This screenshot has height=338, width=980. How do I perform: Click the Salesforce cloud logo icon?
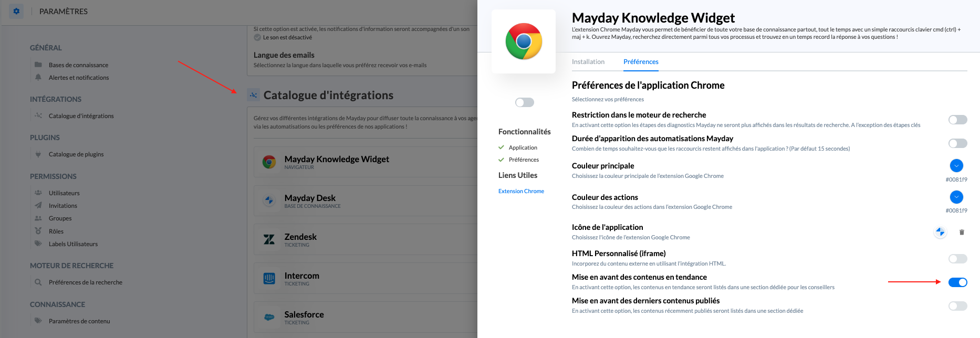[x=269, y=317]
